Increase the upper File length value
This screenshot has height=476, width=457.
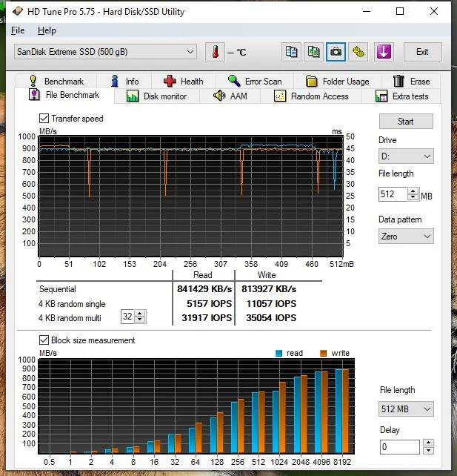click(413, 191)
